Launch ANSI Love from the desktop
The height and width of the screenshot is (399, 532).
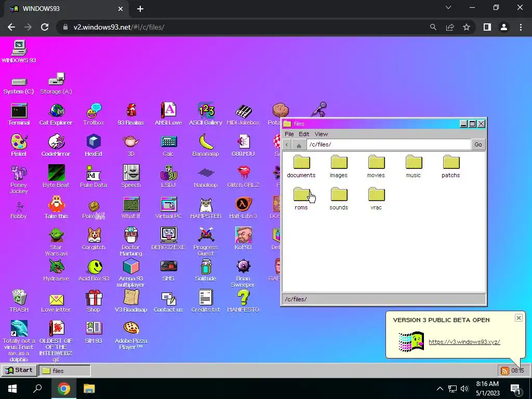point(168,114)
